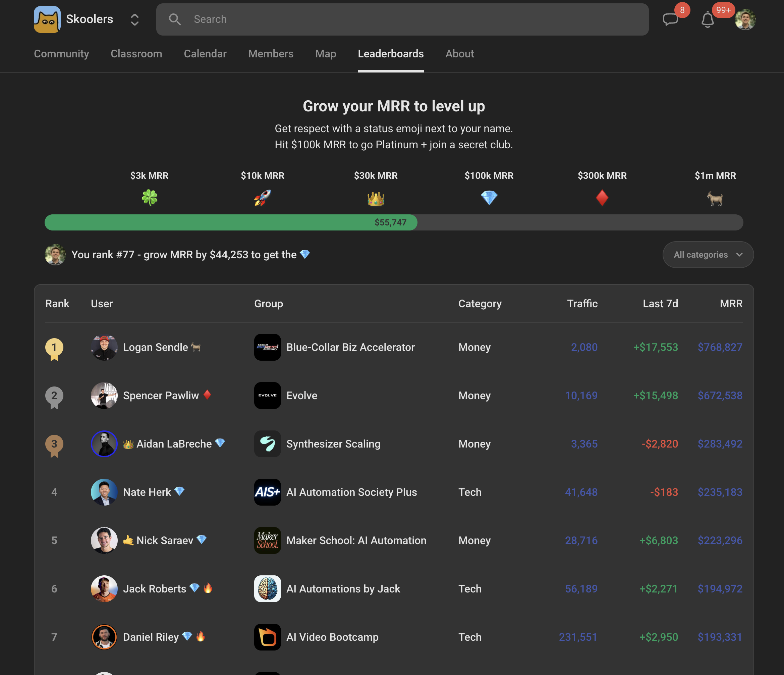Screen dimensions: 784x675
Task: Open chat messages icon with 8 badge
Action: (x=670, y=19)
